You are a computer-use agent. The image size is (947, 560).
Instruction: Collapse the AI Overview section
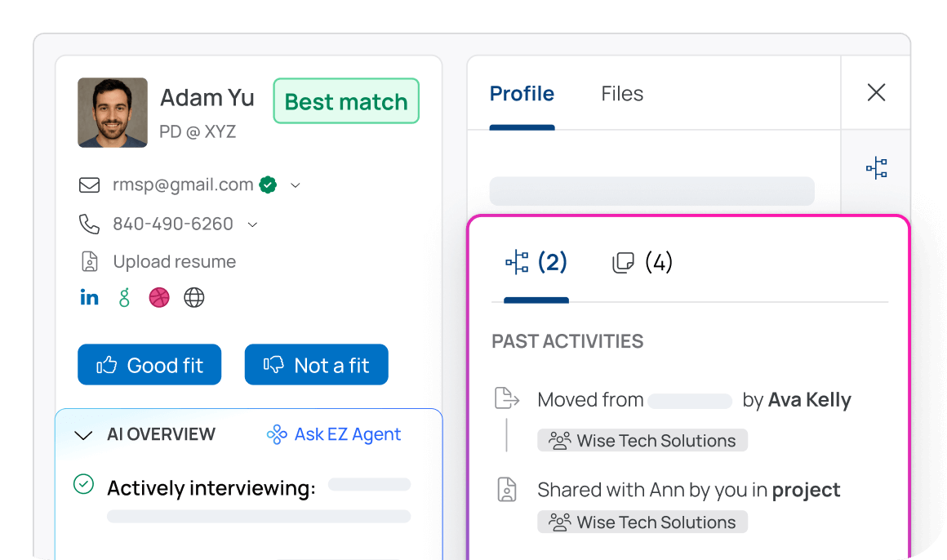tap(83, 435)
